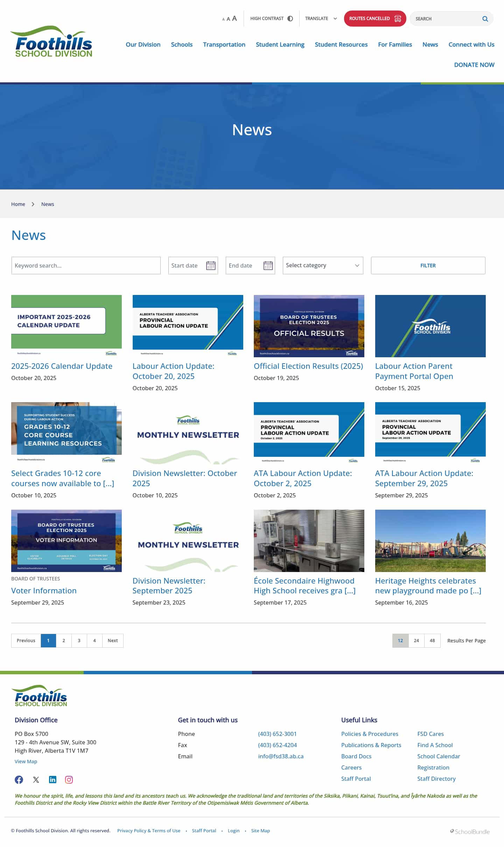Open the LinkedIn icon in footer
Viewport: 504px width, 847px height.
point(52,779)
